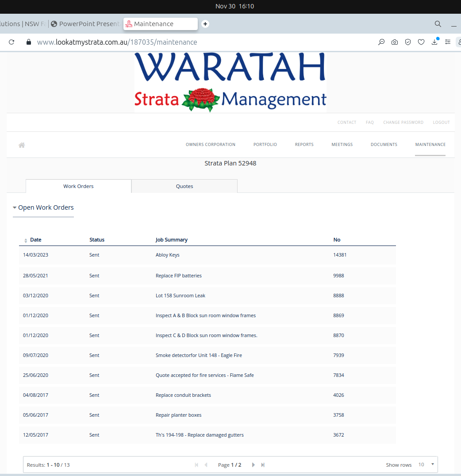This screenshot has height=476, width=461.
Task: Open a new browser tab with plus
Action: [x=205, y=24]
